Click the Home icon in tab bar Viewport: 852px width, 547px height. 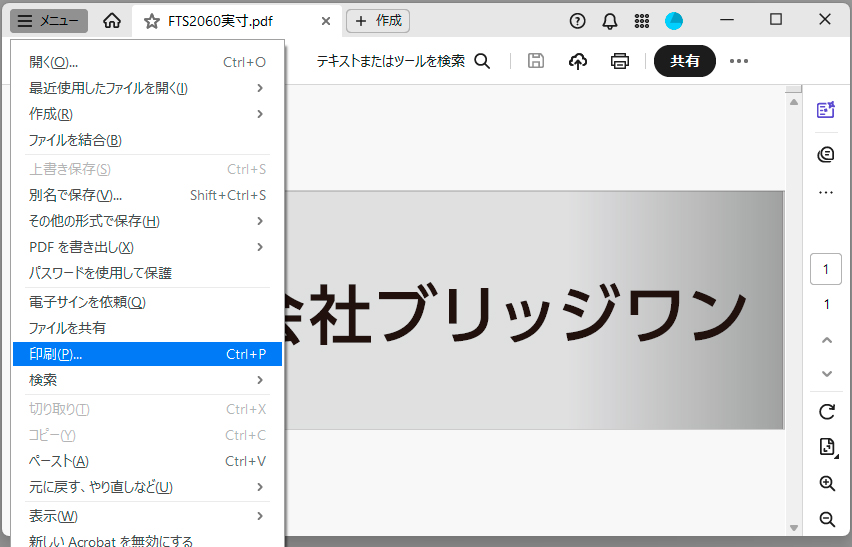[x=112, y=21]
